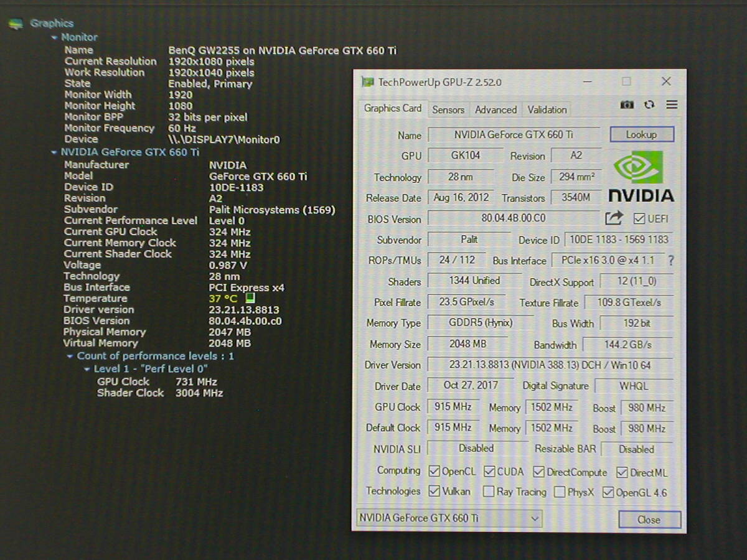The height and width of the screenshot is (560, 747).
Task: Enable the Ray Tracing checkbox
Action: tap(489, 492)
